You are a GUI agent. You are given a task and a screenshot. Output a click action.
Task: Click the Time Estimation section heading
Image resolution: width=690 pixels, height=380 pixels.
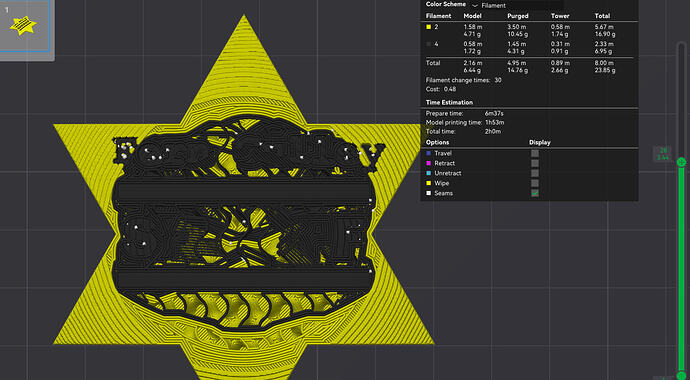(449, 102)
